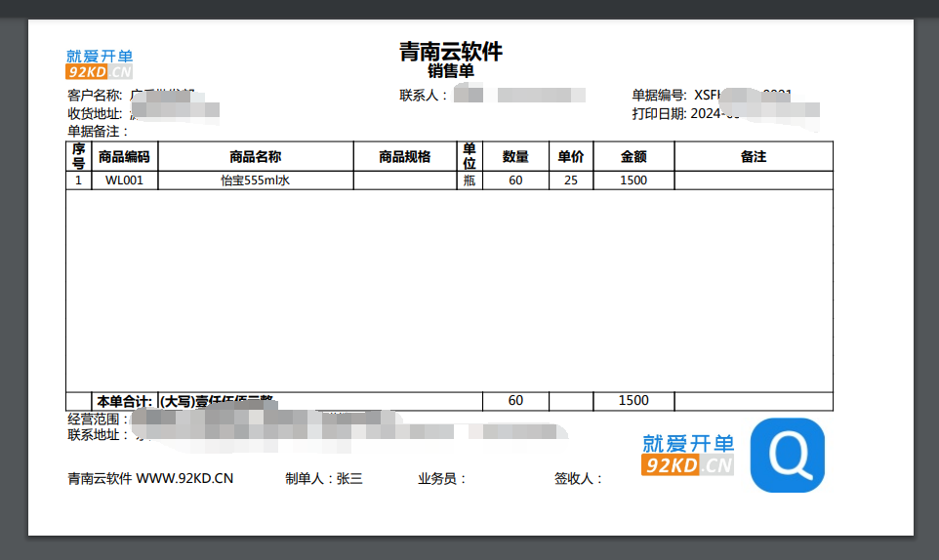Click total quantity 60 in 本单合计 row
939x560 pixels.
[515, 400]
